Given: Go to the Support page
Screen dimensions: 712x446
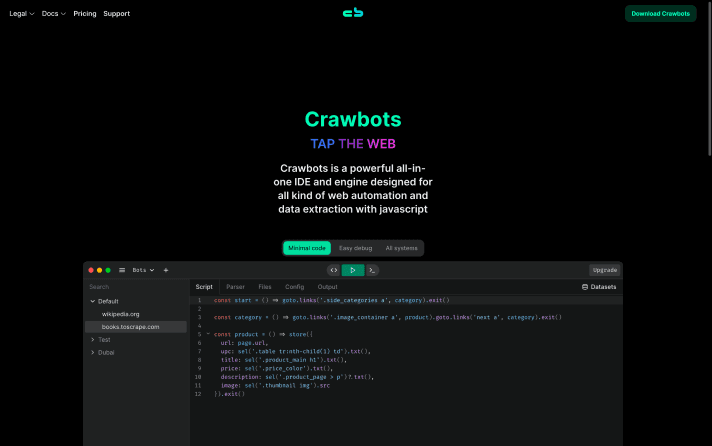Looking at the screenshot, I should (116, 14).
